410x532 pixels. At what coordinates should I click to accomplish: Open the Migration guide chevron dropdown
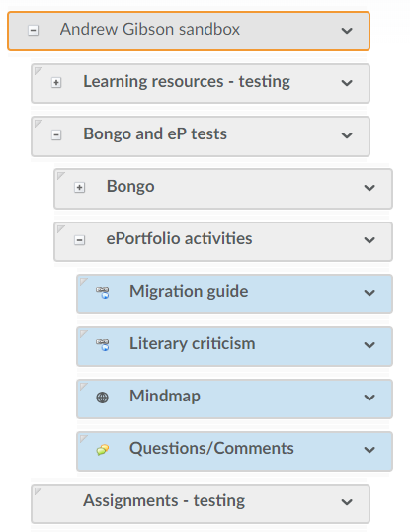(369, 293)
